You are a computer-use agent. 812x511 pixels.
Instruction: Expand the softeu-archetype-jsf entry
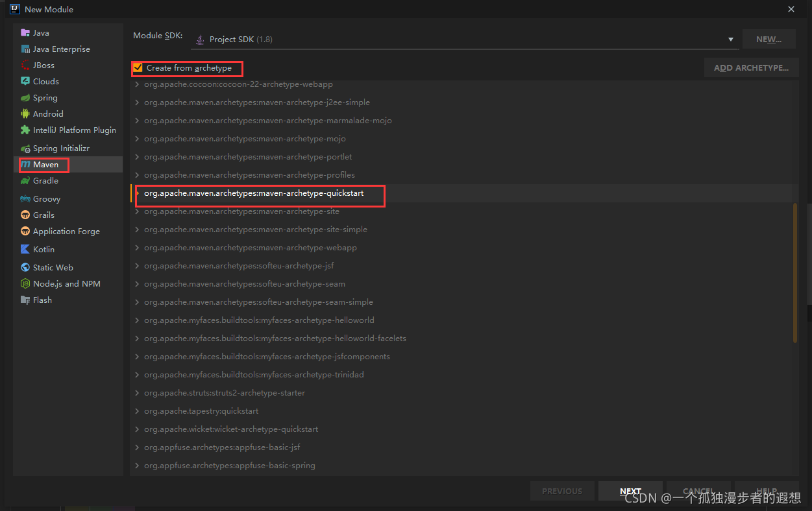click(137, 266)
